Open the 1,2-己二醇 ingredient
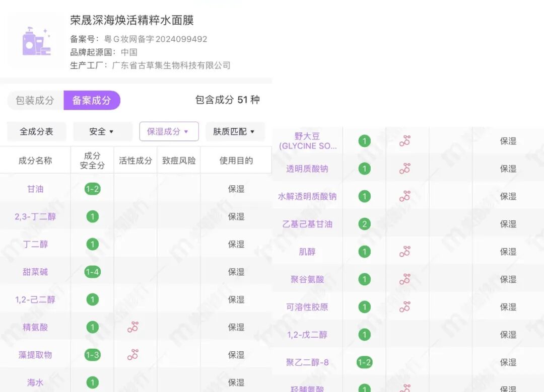 (35, 299)
